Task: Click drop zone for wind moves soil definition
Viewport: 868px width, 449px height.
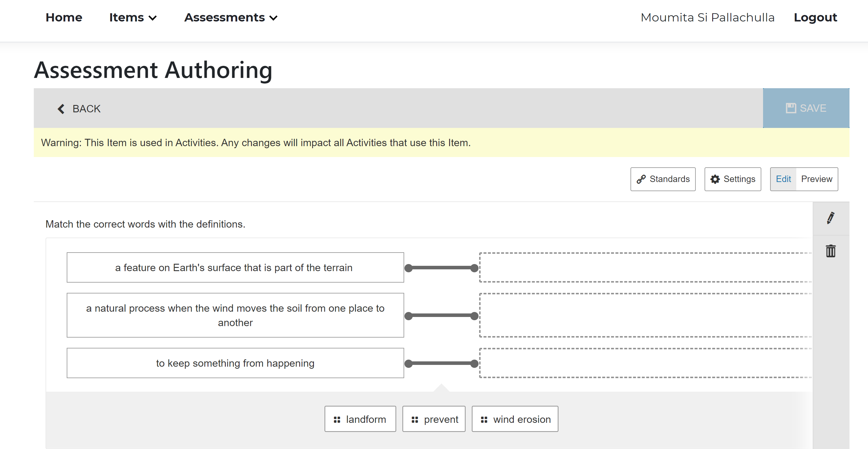Action: click(645, 315)
